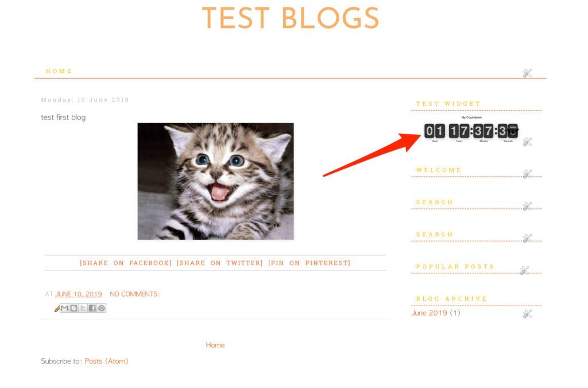This screenshot has height=388, width=588.
Task: Open the No Comments link
Action: point(134,294)
